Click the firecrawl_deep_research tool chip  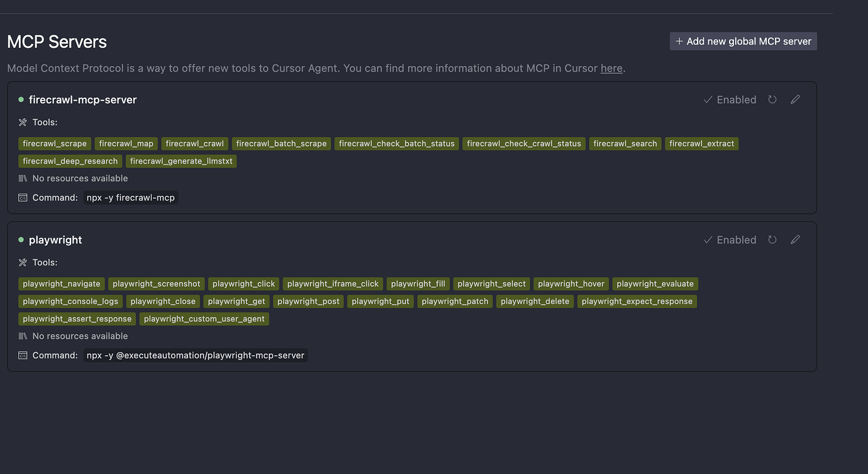tap(70, 161)
